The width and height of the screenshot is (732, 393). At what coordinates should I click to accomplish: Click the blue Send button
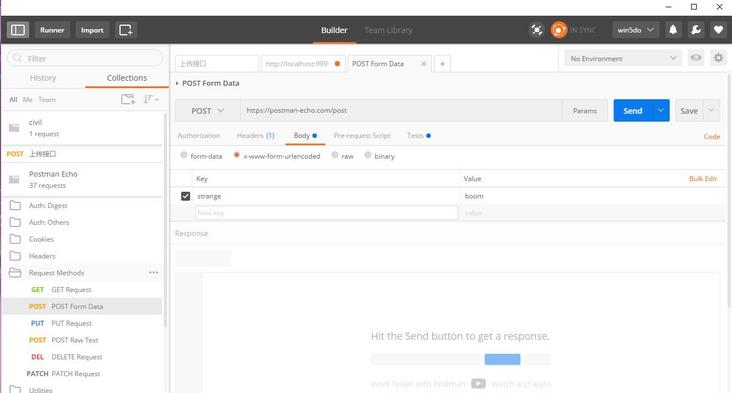tap(633, 111)
